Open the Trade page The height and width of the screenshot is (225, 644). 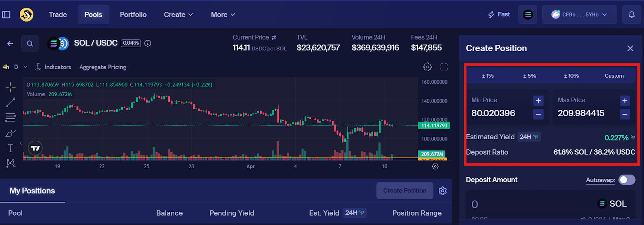pos(58,14)
